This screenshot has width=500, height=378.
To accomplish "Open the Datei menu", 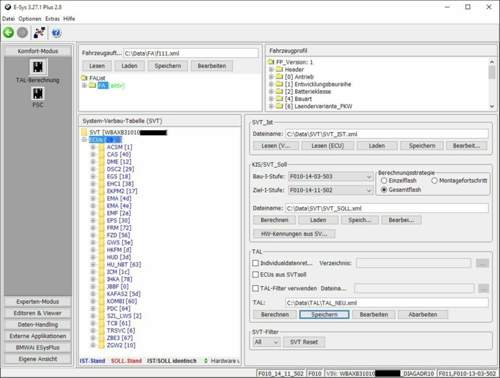I will pyautogui.click(x=8, y=19).
